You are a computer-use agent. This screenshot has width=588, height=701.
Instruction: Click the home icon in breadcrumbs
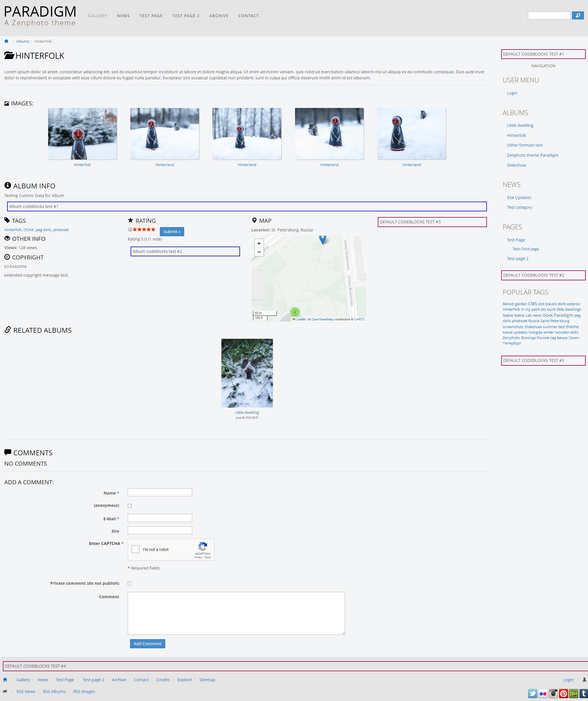coord(6,42)
